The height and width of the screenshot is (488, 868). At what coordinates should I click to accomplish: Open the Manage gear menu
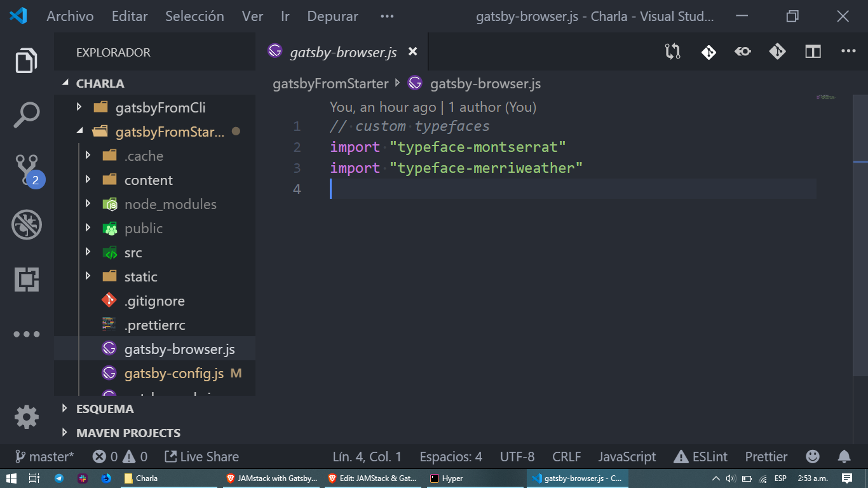(26, 417)
